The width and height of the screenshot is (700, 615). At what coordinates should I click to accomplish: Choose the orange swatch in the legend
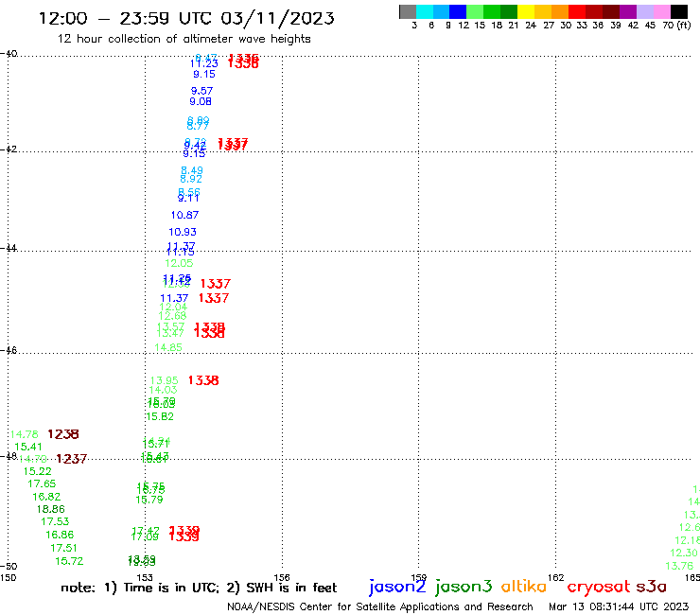[x=560, y=11]
